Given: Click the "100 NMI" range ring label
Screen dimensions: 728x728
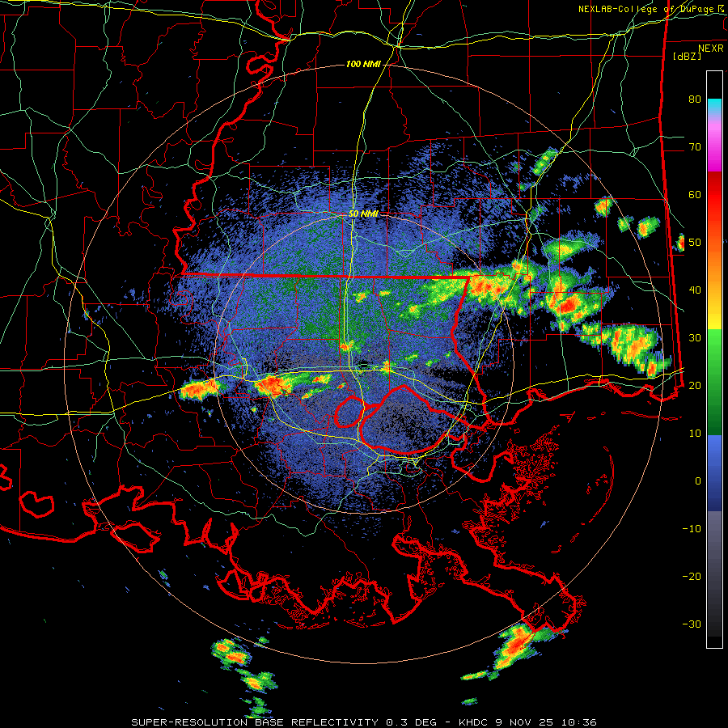Looking at the screenshot, I should (x=363, y=64).
